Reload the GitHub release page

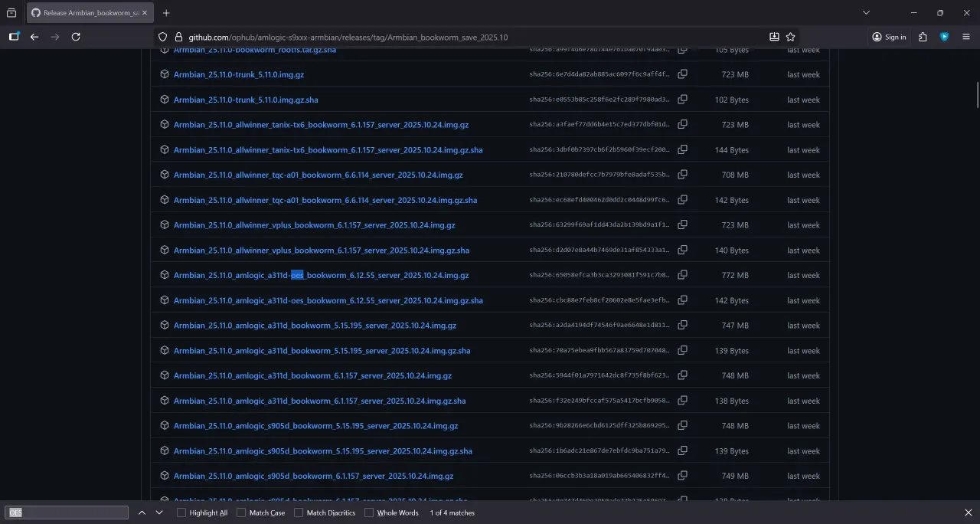coord(76,37)
